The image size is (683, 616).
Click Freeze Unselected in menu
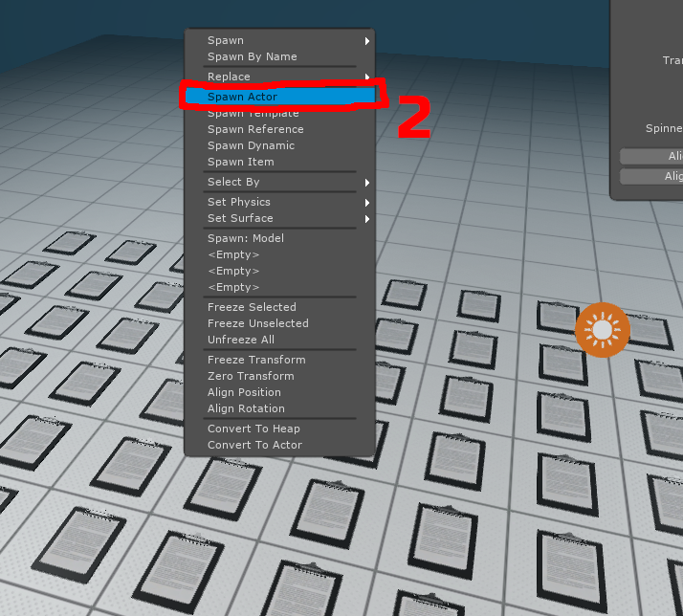pos(279,323)
